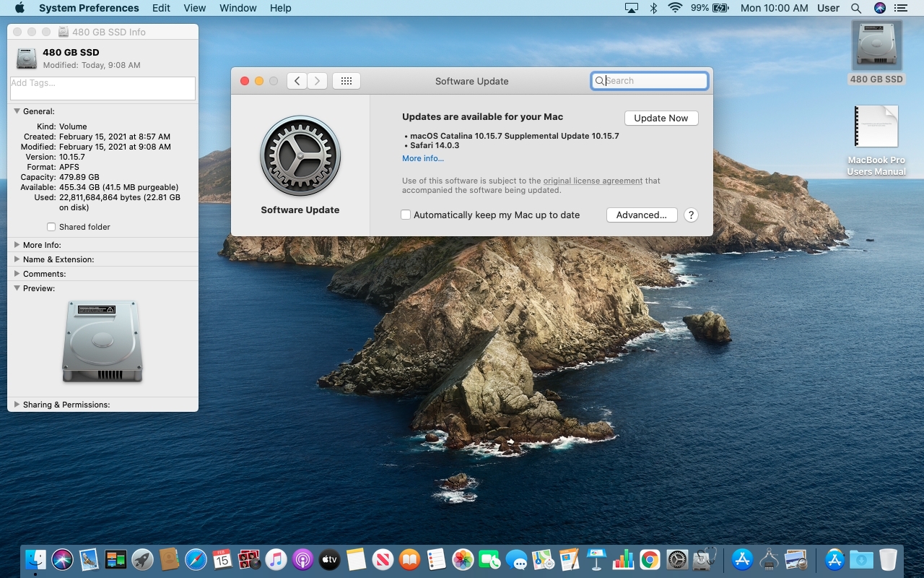Open the Help menu

(280, 8)
